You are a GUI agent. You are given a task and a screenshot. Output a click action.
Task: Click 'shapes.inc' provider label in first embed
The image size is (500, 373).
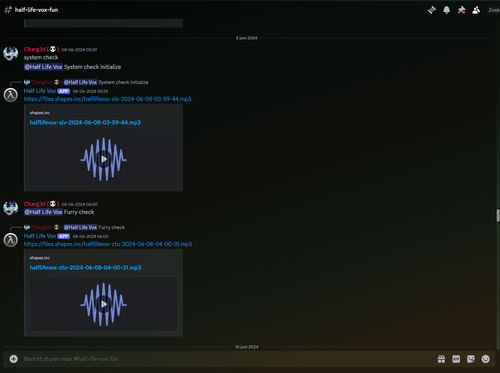40,113
